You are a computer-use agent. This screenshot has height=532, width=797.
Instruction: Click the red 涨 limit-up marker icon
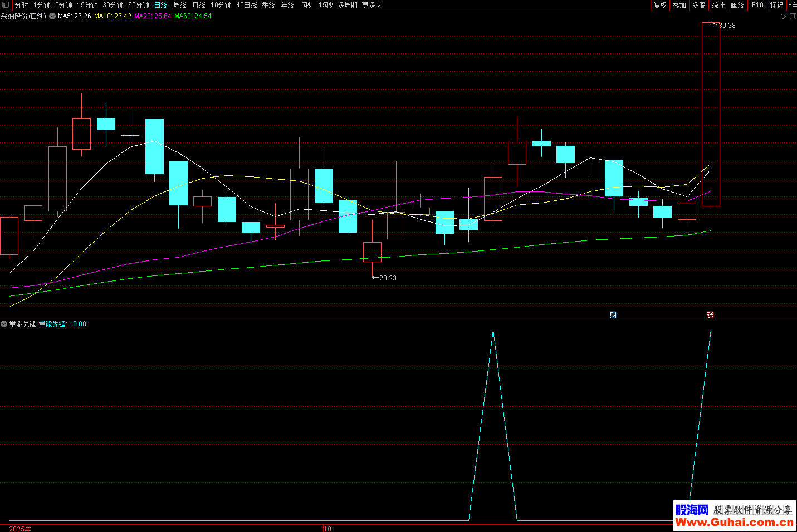(x=710, y=315)
